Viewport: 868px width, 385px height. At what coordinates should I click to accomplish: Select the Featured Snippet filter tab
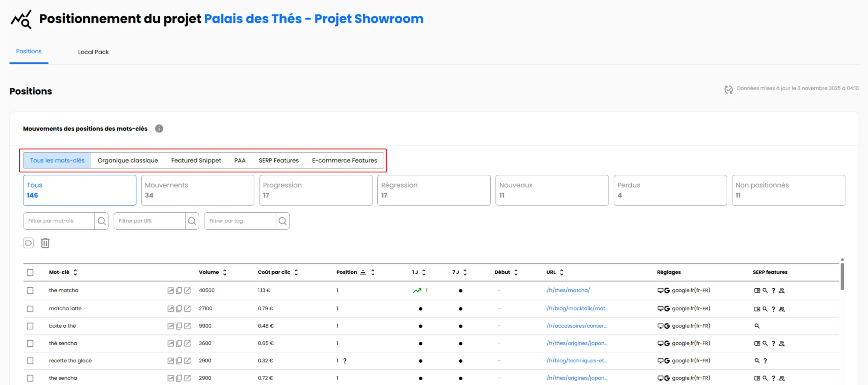click(x=196, y=160)
